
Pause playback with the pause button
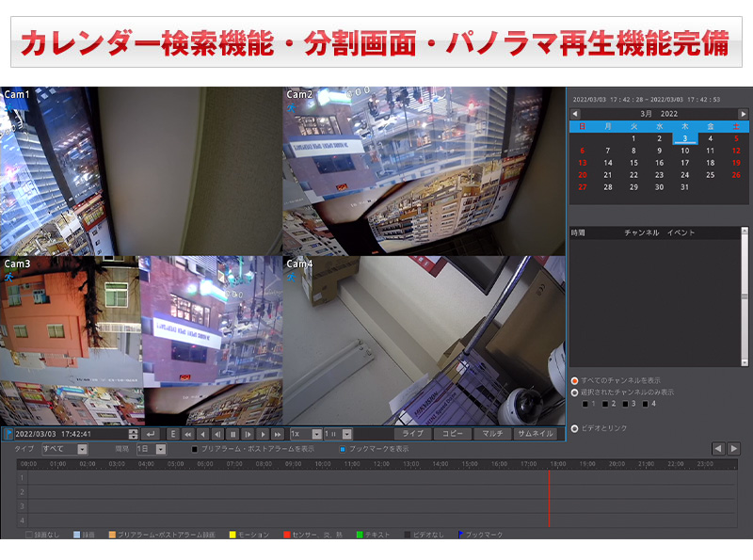tap(232, 434)
